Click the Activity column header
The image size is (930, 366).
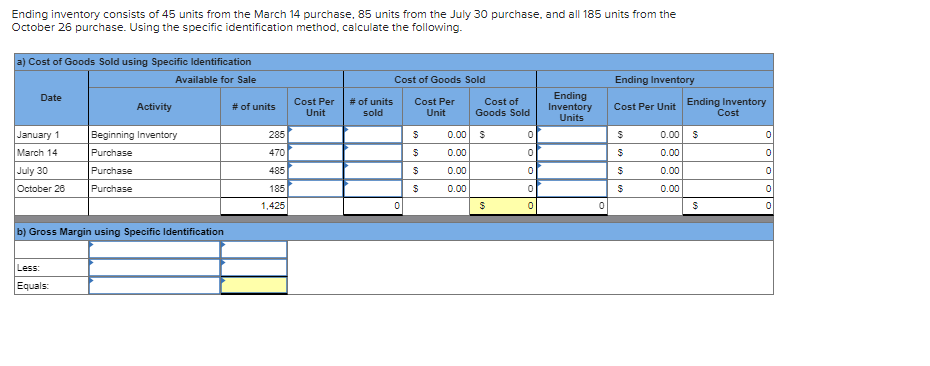pyautogui.click(x=154, y=107)
